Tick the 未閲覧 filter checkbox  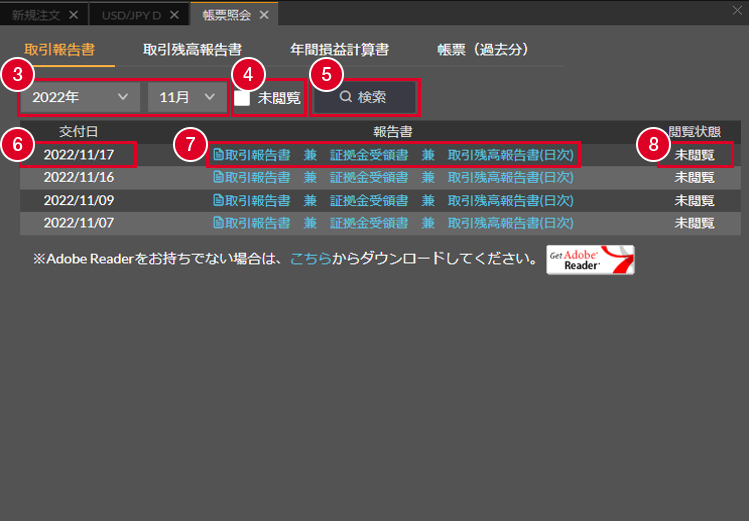242,98
